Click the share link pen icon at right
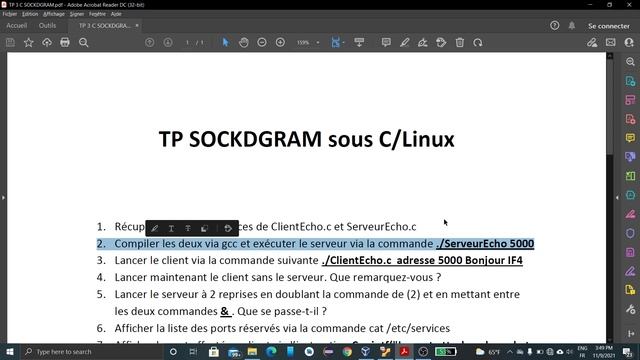Viewport: 640px width, 360px height. (592, 42)
